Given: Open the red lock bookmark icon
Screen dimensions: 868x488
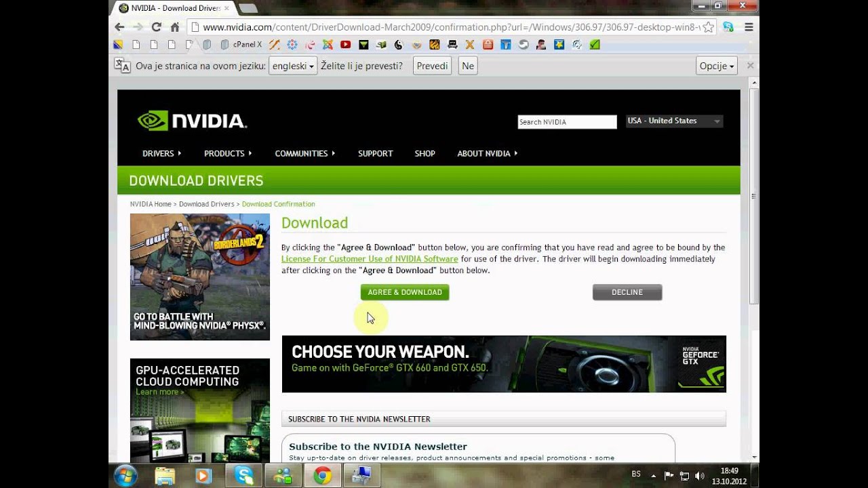Looking at the screenshot, I should click(488, 45).
